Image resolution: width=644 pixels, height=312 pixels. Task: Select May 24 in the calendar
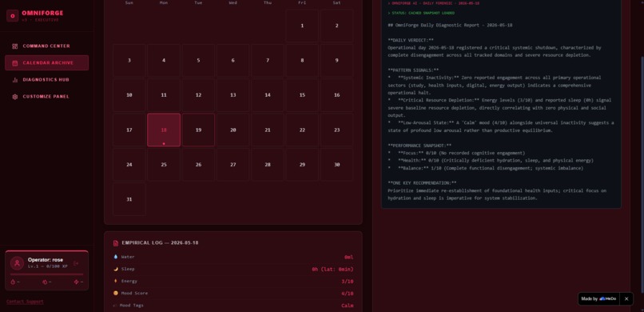129,165
